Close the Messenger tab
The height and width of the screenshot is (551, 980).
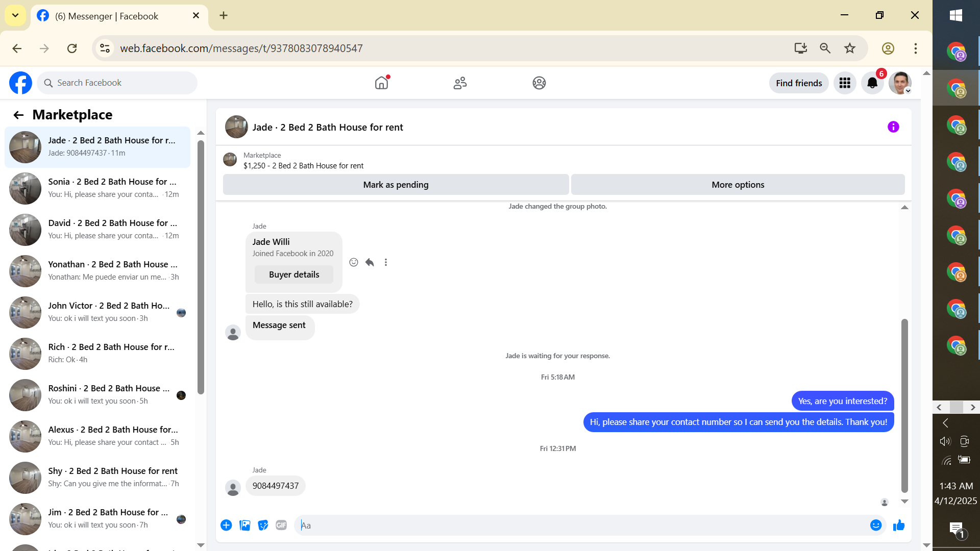point(196,15)
